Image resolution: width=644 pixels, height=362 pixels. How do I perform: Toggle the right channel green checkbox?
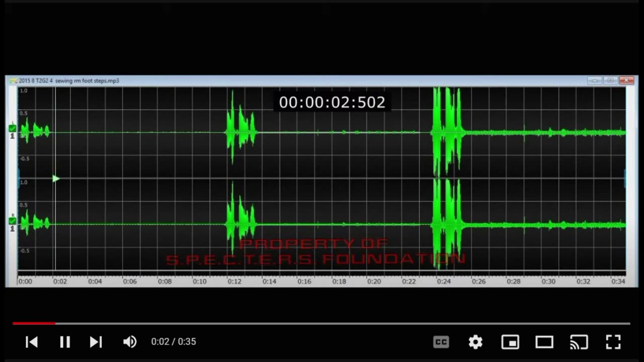12,221
